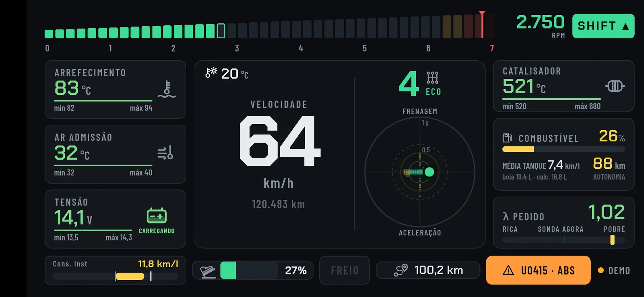Tap the current gear number 4
This screenshot has width=644, height=297.
pos(409,84)
